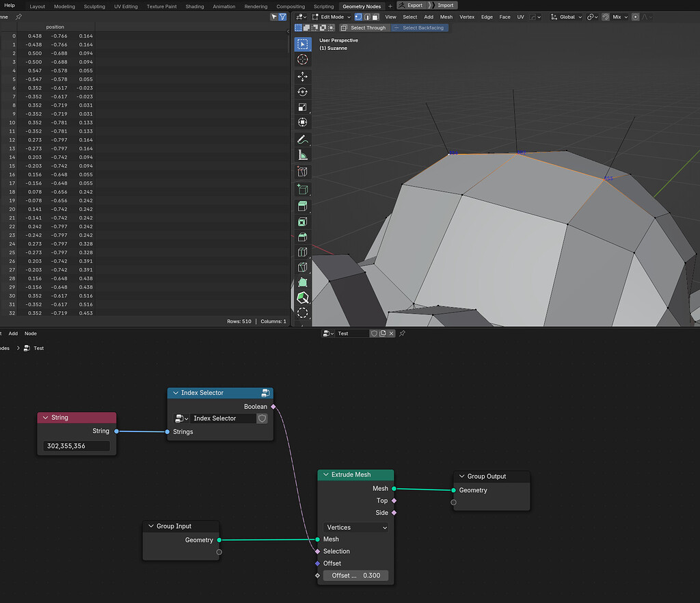This screenshot has width=700, height=603.
Task: Select the Annotate pencil tool
Action: pyautogui.click(x=303, y=139)
